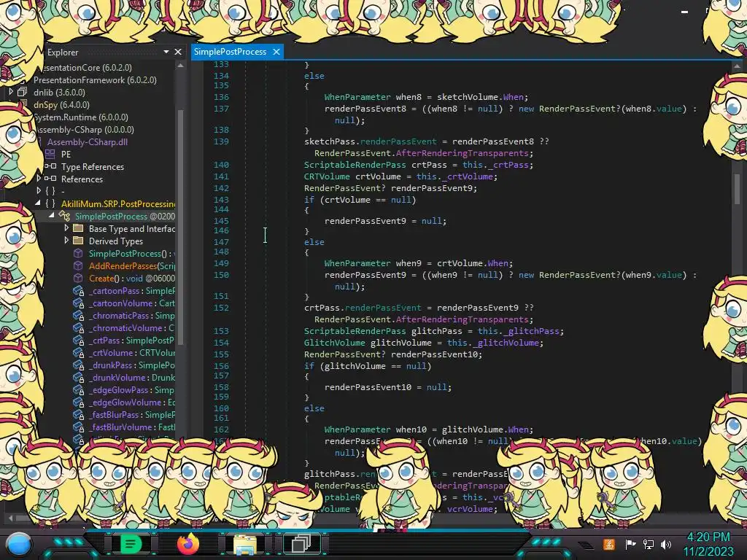Select the Assembly-CSharp (0.0.0.0) node
Screen dimensions: 747x560
click(x=85, y=130)
